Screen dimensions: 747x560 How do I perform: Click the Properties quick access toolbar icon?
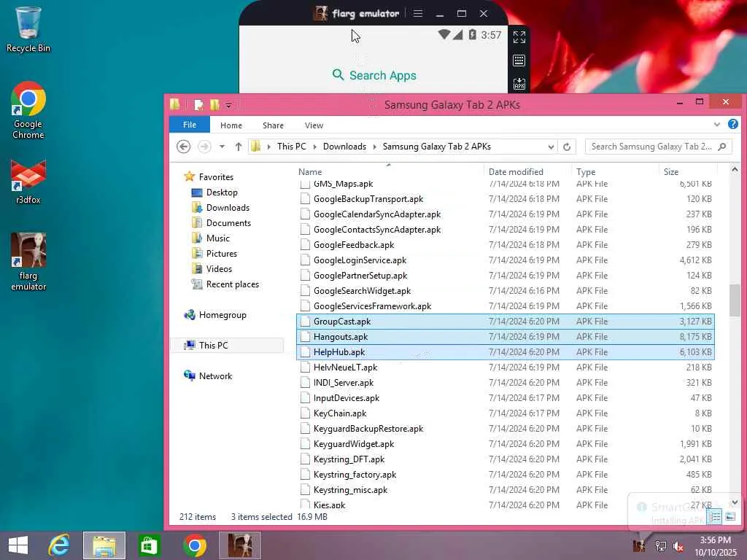point(198,105)
